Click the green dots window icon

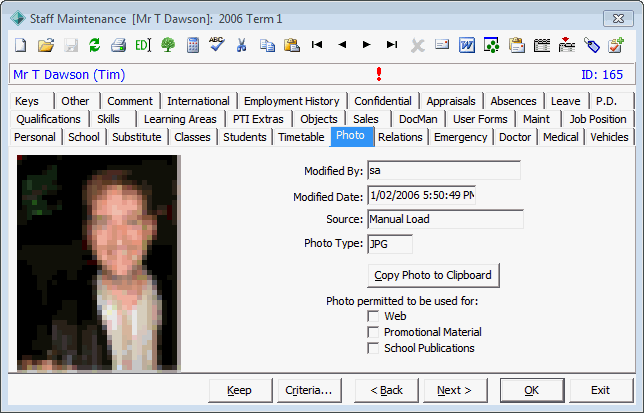(492, 45)
